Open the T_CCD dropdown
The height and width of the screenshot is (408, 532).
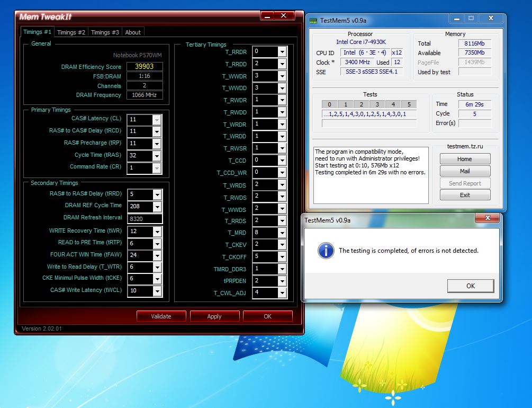click(282, 161)
